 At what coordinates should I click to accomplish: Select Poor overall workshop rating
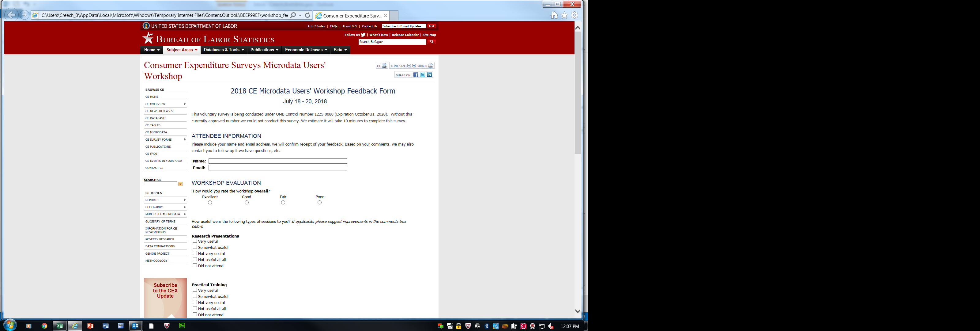[x=319, y=203]
